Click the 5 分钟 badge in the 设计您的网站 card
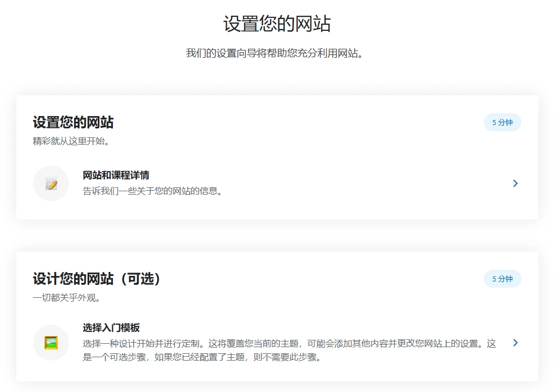 (x=502, y=279)
